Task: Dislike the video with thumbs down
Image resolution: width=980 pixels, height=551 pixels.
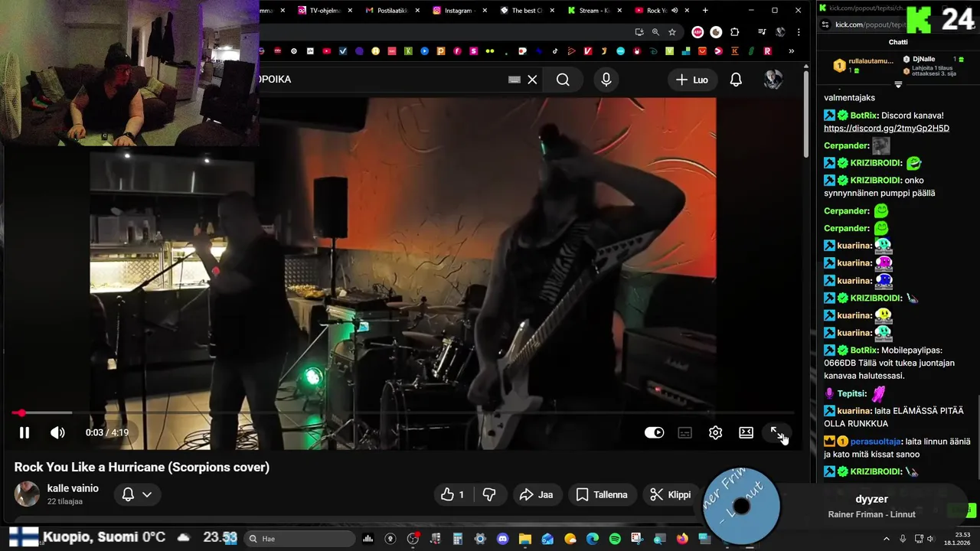Action: (489, 494)
